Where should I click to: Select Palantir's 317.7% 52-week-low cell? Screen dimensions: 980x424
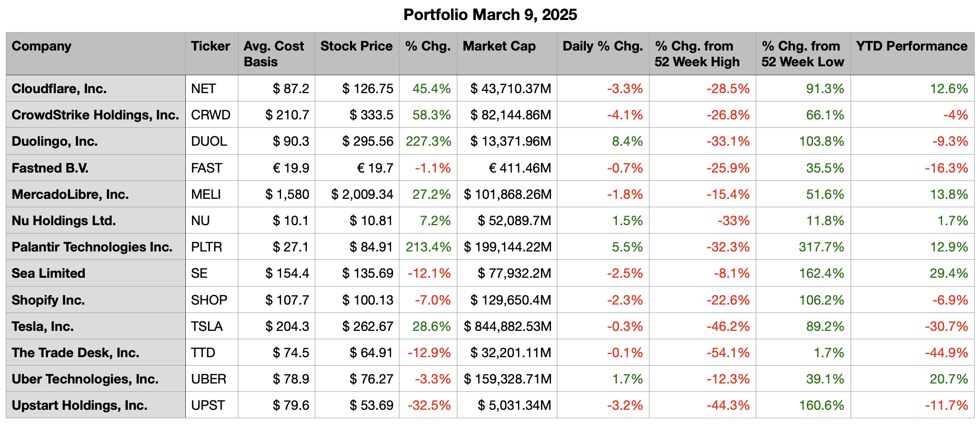pyautogui.click(x=821, y=247)
